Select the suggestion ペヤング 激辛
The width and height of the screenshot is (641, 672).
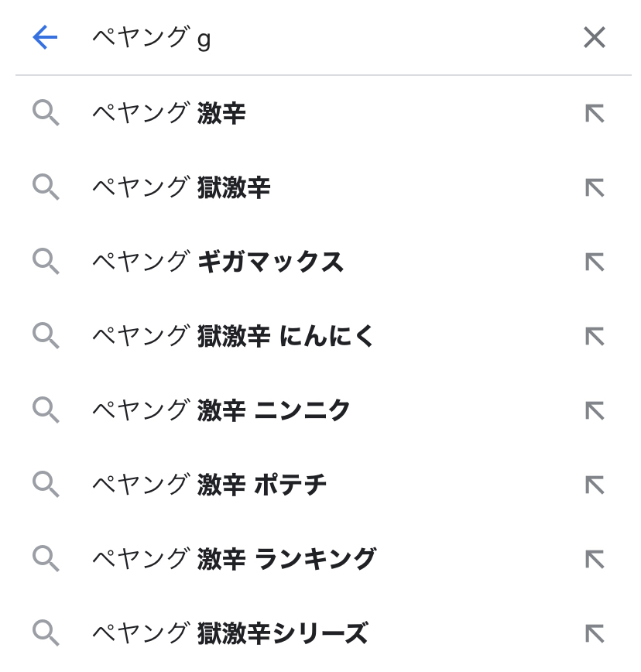(x=169, y=114)
